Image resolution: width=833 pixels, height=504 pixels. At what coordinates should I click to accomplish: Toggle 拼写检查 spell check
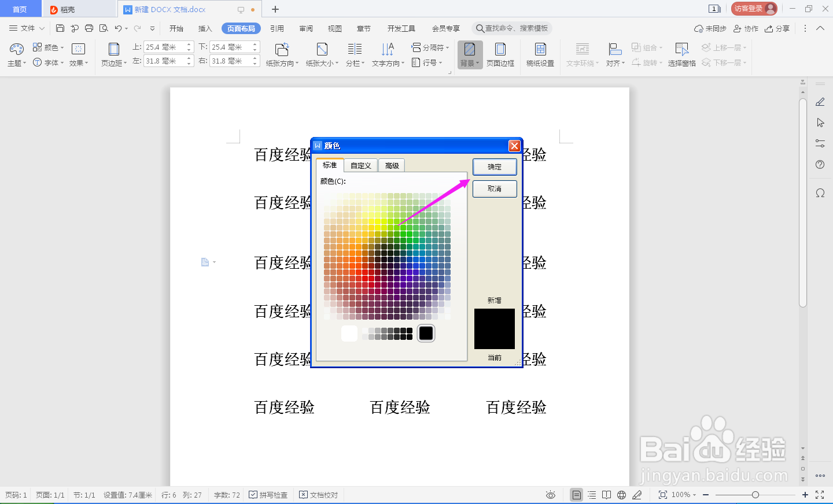[268, 495]
